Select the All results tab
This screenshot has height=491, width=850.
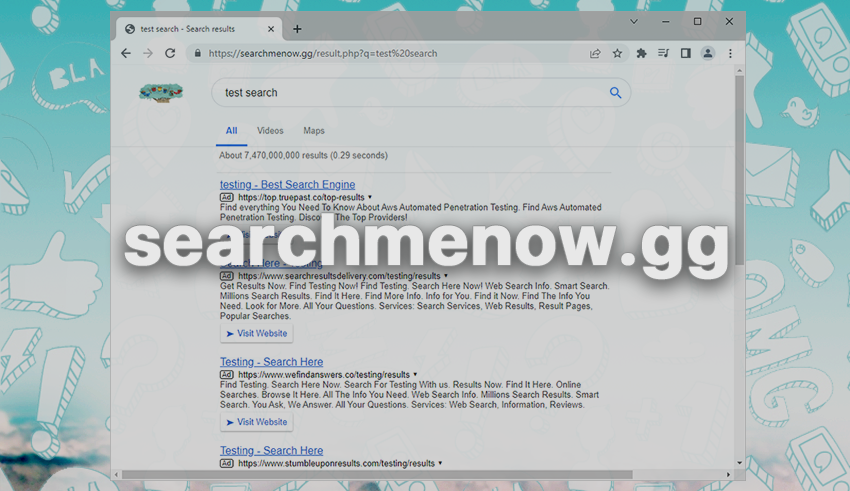click(231, 131)
